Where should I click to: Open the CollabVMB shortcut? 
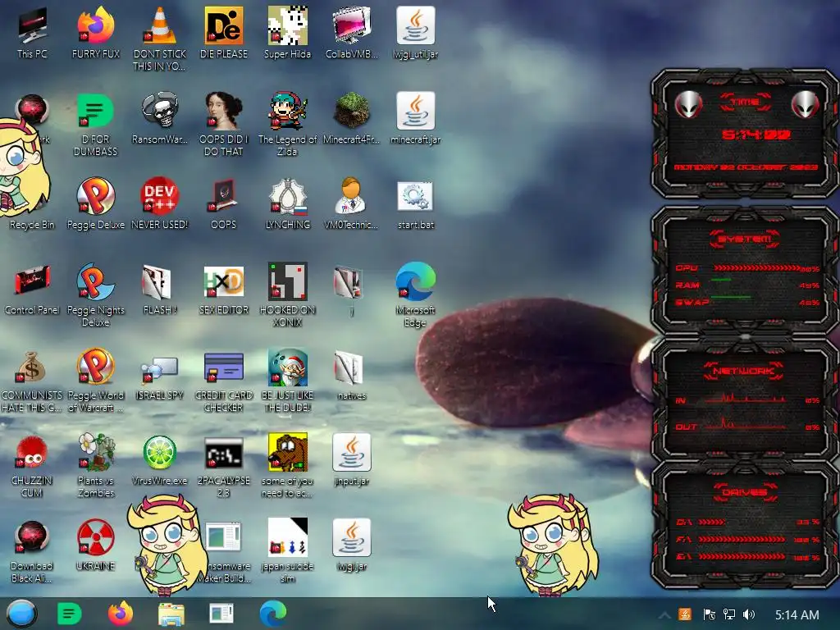pos(351,33)
